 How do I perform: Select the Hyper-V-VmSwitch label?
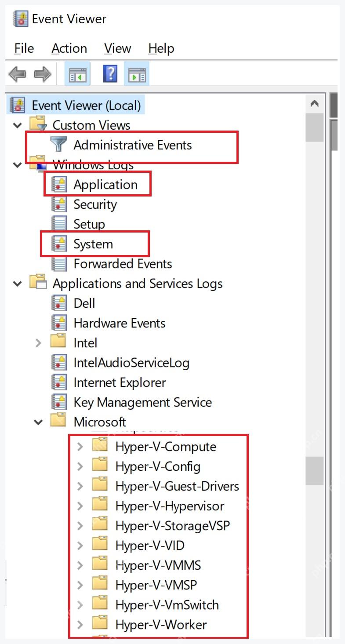(167, 605)
